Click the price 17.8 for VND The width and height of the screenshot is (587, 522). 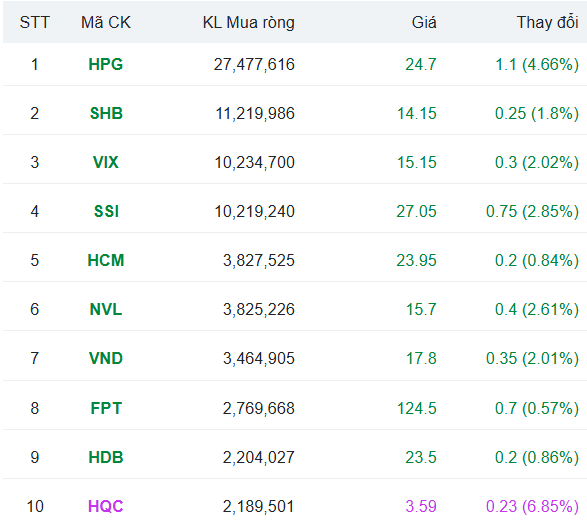click(421, 359)
